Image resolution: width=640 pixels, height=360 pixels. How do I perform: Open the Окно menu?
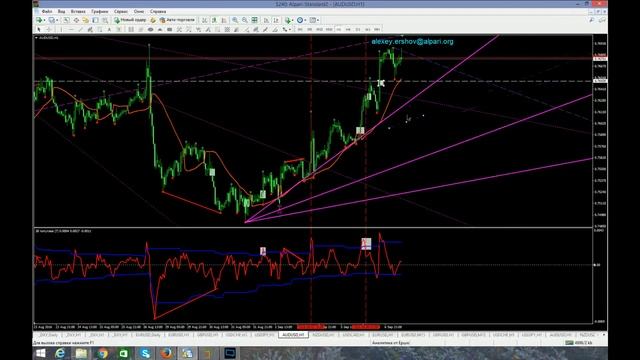(139, 11)
